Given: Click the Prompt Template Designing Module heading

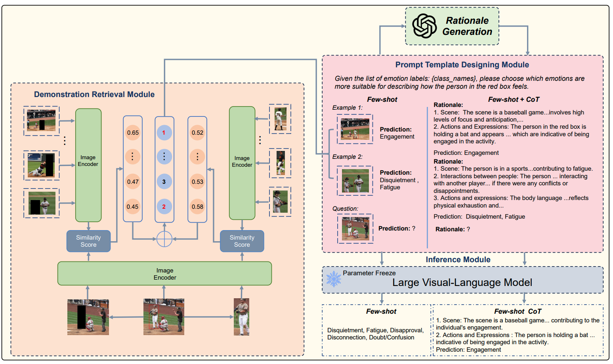Looking at the screenshot, I should (462, 65).
